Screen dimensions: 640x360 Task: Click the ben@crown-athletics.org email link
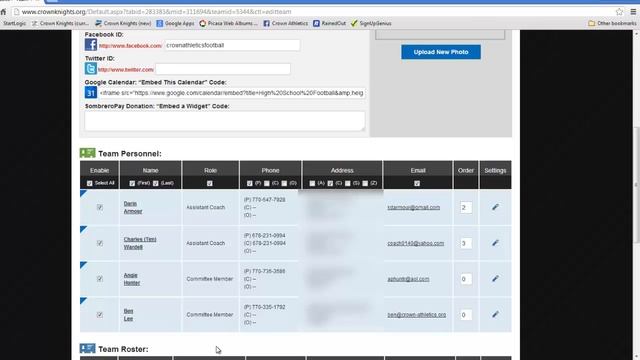tap(416, 315)
